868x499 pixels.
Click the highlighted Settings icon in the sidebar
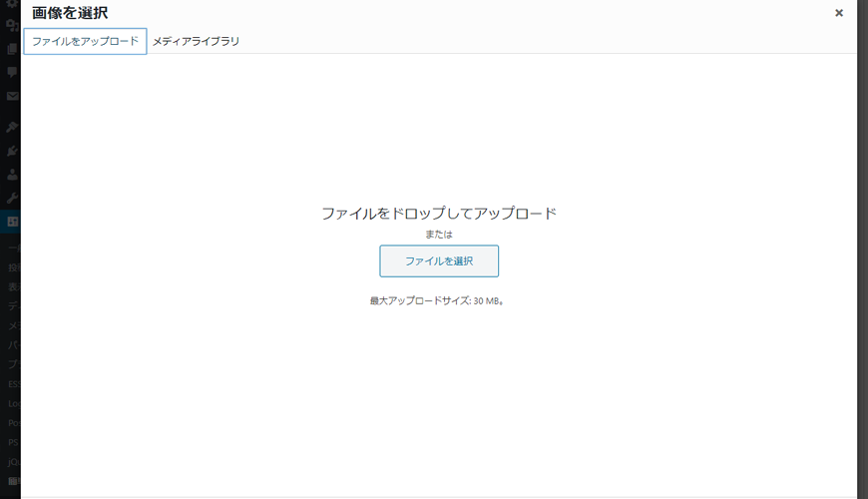pyautogui.click(x=12, y=222)
